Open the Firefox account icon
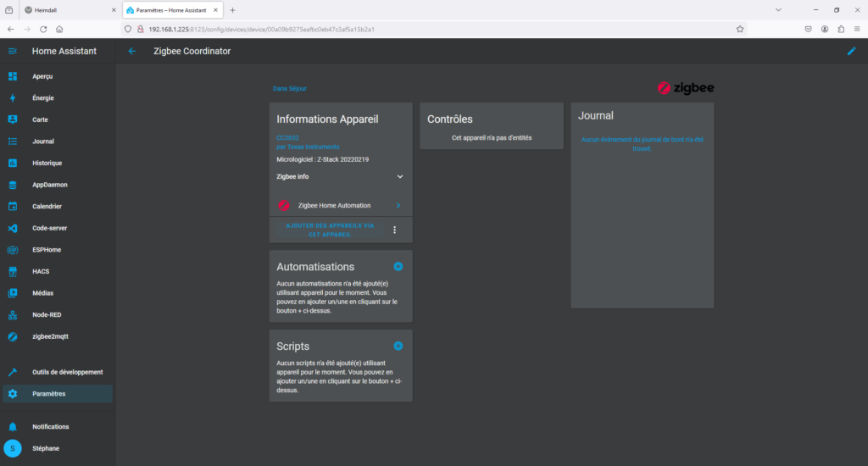Viewport: 868px width, 466px height. [825, 30]
